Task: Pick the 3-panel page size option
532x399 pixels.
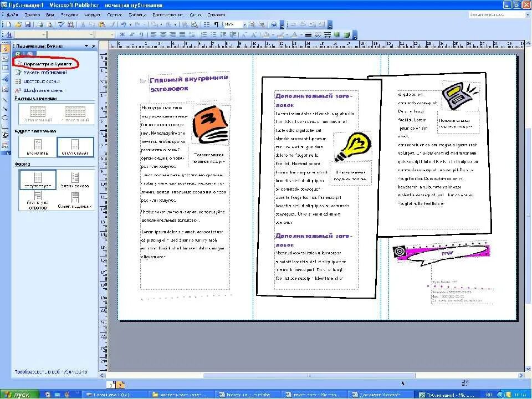Action: 38,114
